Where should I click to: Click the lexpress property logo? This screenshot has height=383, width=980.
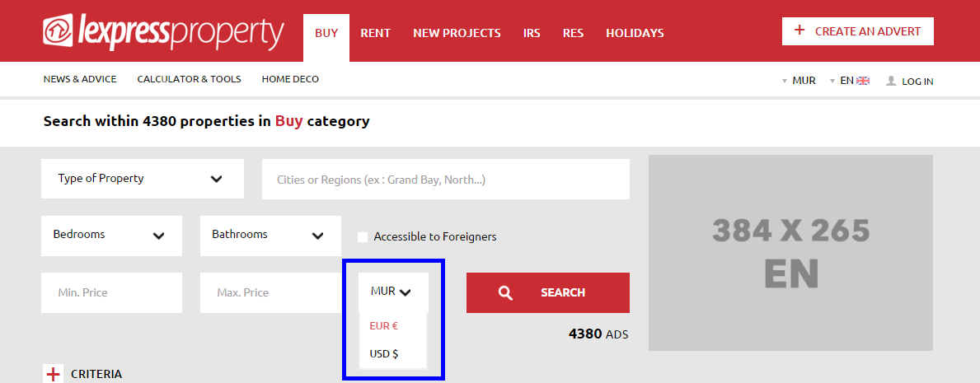(x=164, y=31)
